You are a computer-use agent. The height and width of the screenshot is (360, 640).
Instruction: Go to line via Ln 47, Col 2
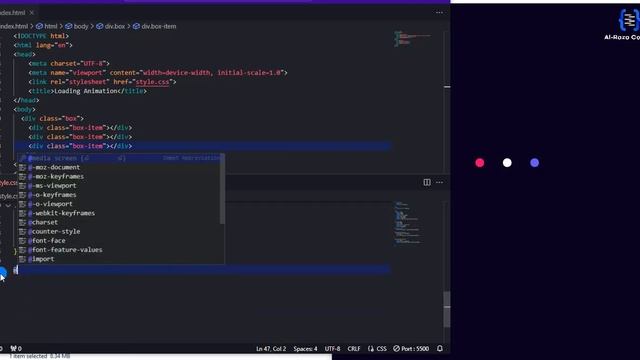(271, 349)
